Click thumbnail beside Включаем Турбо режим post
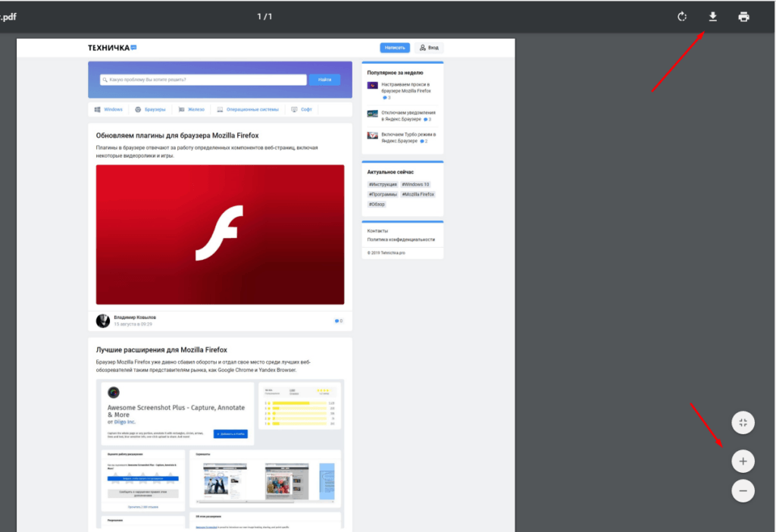 click(x=373, y=136)
